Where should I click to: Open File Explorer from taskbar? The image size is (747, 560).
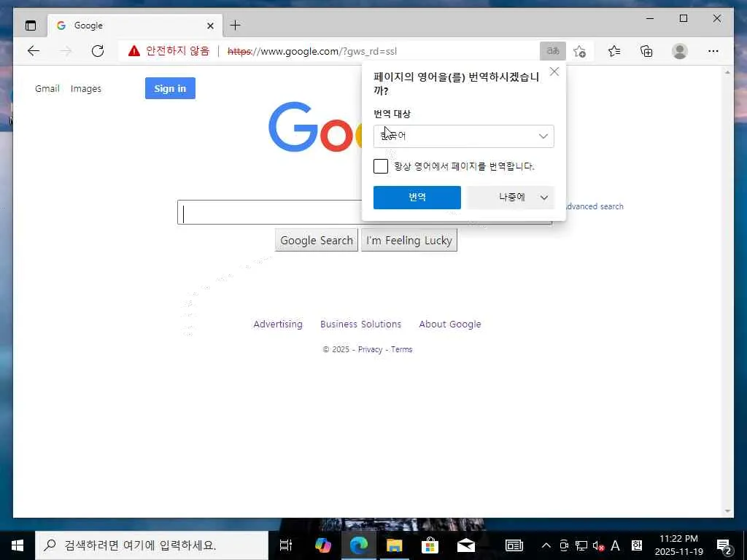click(395, 545)
